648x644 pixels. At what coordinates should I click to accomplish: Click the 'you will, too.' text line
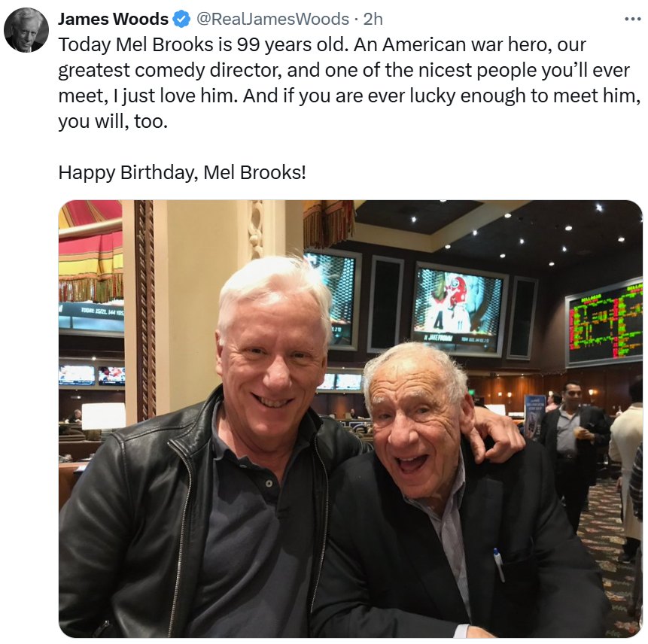113,121
